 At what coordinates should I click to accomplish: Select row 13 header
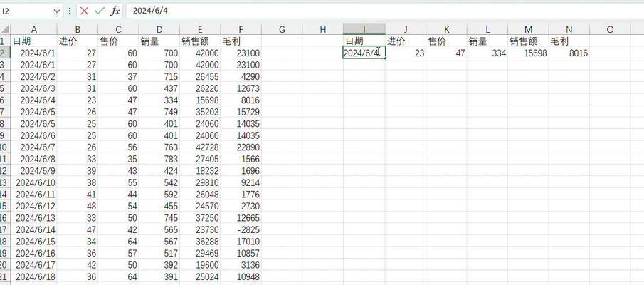4,182
